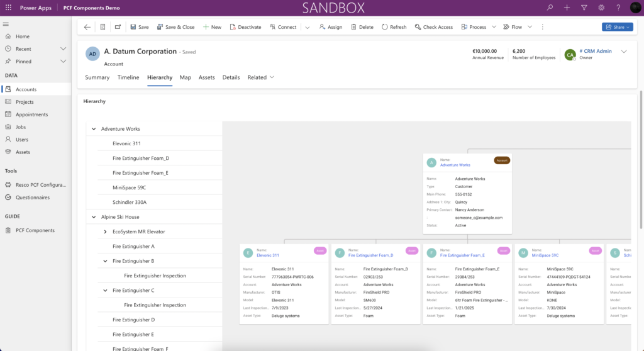This screenshot has width=644, height=351.
Task: Click Save & Close
Action: pos(176,27)
